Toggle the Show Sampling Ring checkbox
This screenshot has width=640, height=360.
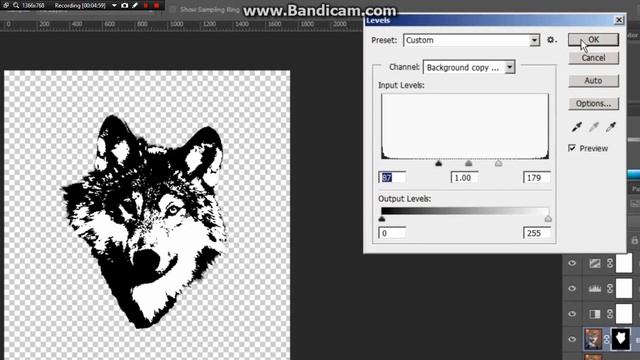click(172, 9)
